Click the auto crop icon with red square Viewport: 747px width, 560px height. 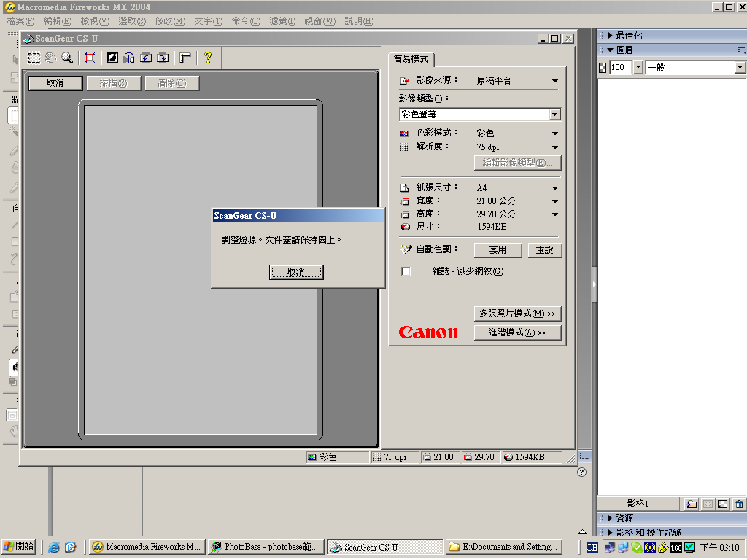pyautogui.click(x=90, y=58)
